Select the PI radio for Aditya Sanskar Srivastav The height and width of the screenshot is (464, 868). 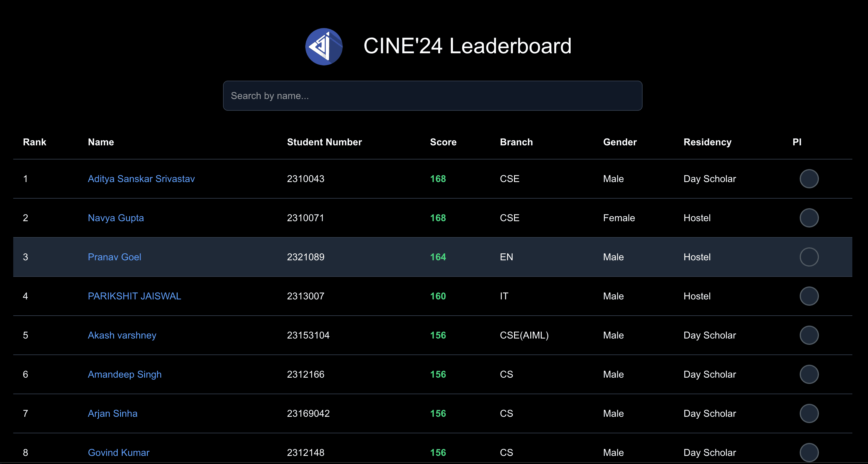point(809,179)
